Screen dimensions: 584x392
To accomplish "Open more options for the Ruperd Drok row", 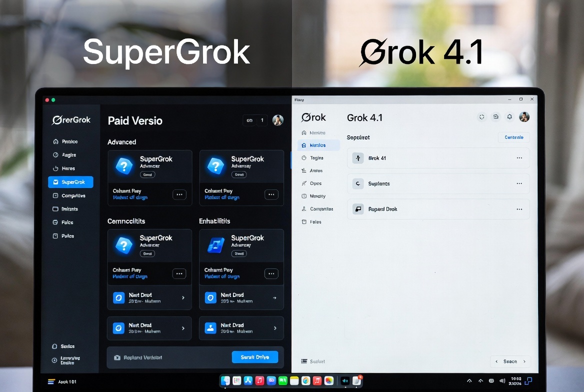I will click(519, 209).
